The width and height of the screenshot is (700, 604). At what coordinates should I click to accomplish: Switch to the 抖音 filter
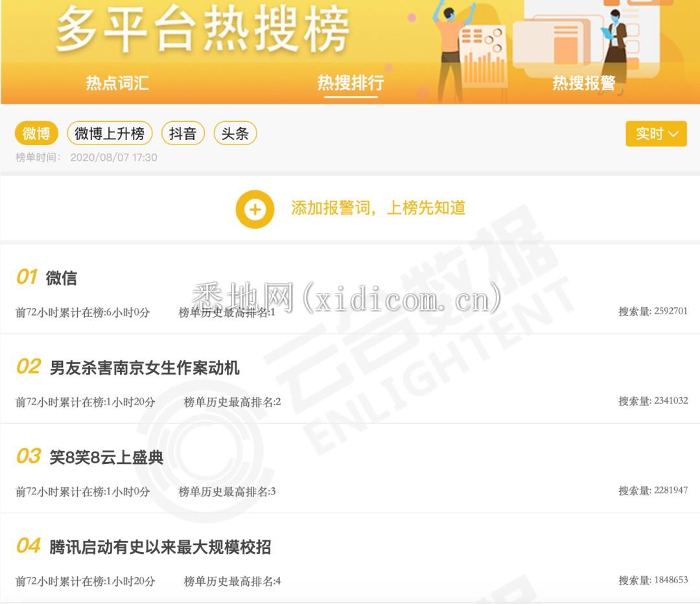click(183, 133)
